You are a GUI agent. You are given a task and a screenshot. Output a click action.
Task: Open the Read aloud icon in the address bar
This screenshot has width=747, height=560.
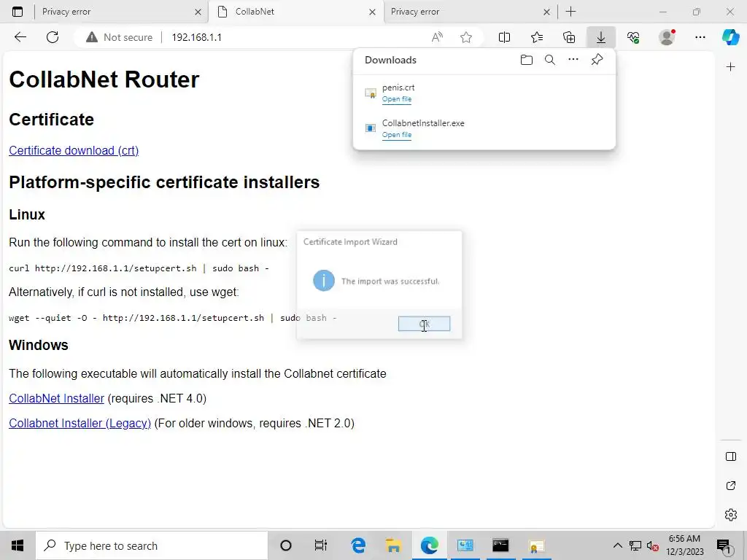[x=437, y=37]
